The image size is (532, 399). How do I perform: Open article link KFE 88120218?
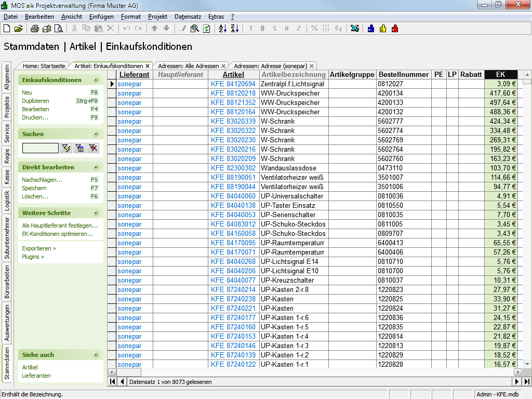[233, 94]
